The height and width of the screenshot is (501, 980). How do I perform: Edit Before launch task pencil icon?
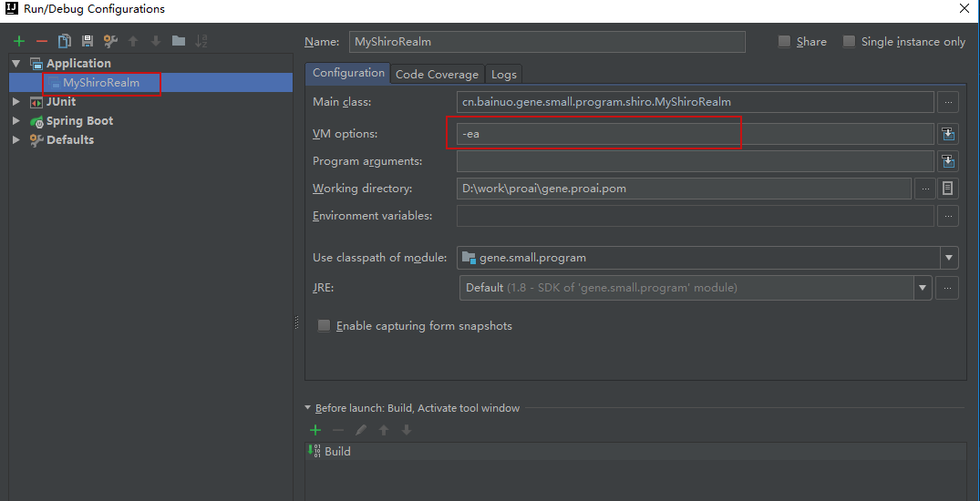coord(361,430)
